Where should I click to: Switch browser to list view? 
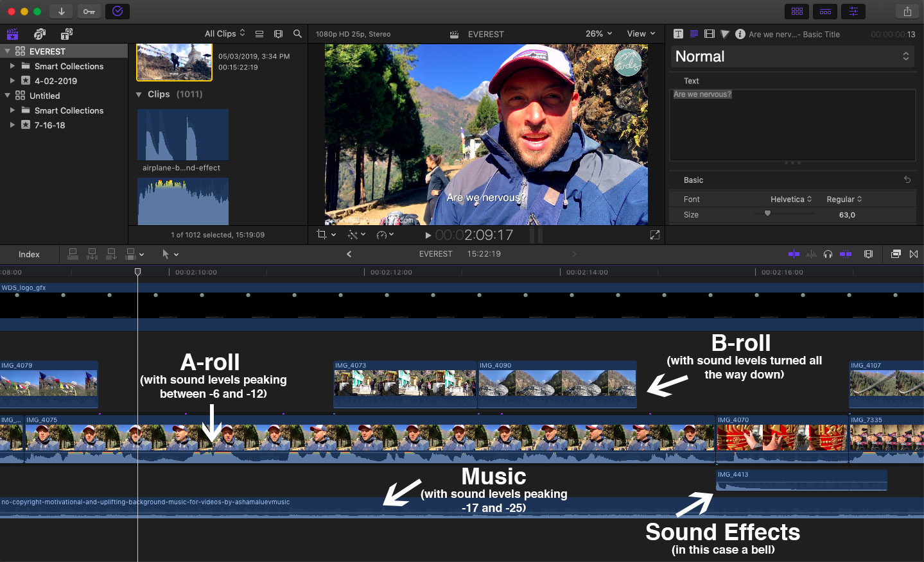(x=259, y=34)
